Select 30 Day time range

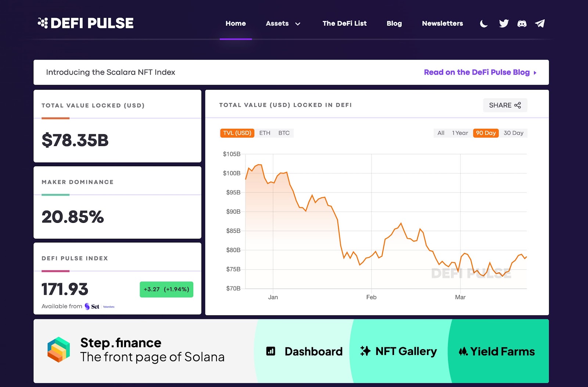(x=513, y=133)
